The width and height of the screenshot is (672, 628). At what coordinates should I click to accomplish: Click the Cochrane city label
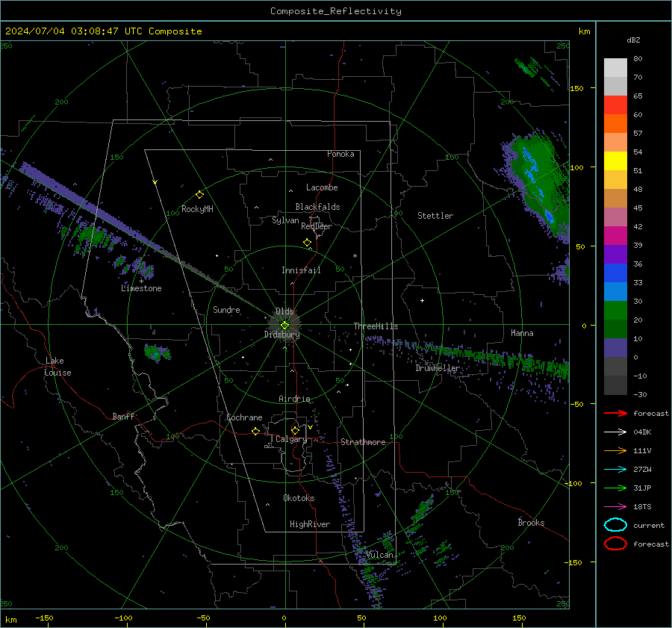244,417
